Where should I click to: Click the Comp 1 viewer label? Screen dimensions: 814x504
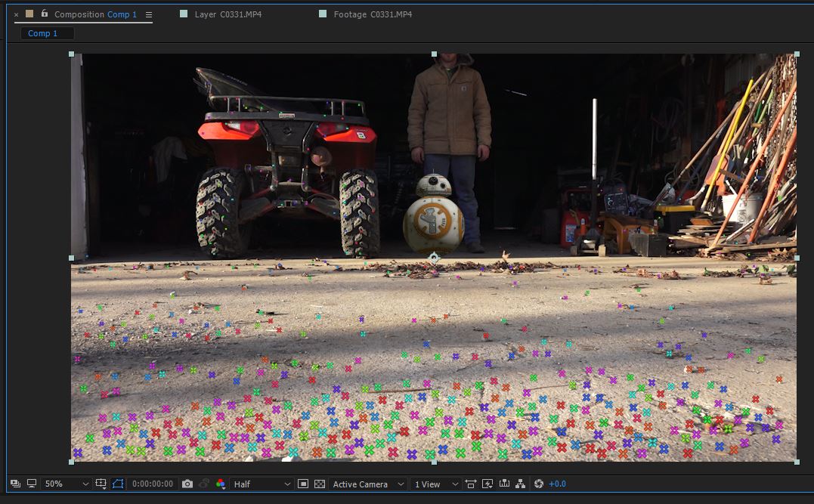pyautogui.click(x=47, y=32)
